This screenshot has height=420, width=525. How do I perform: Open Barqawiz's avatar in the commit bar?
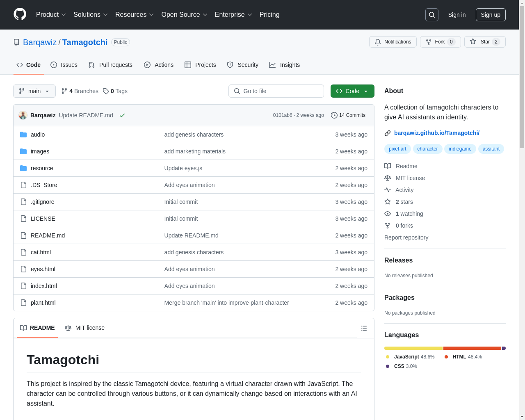point(23,115)
